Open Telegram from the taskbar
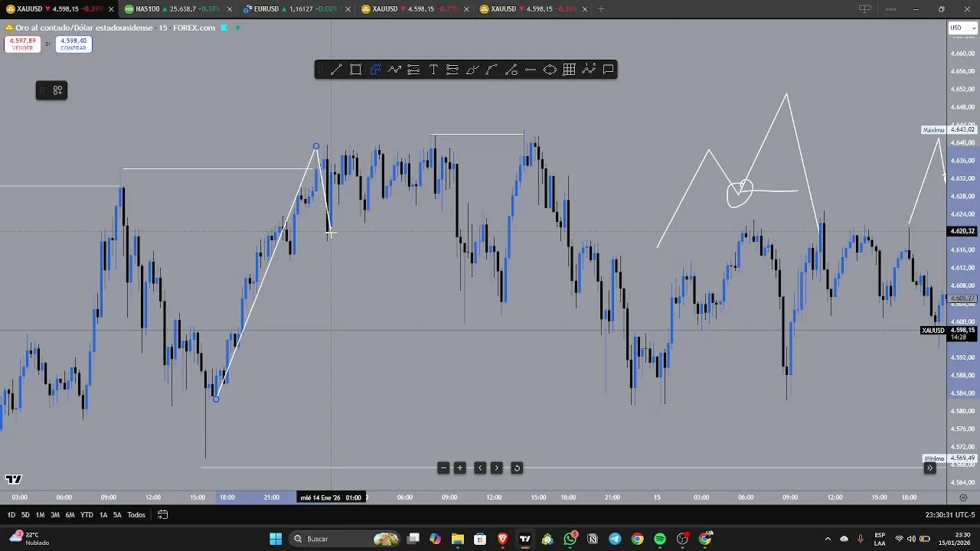This screenshot has height=551, width=980. (x=615, y=539)
